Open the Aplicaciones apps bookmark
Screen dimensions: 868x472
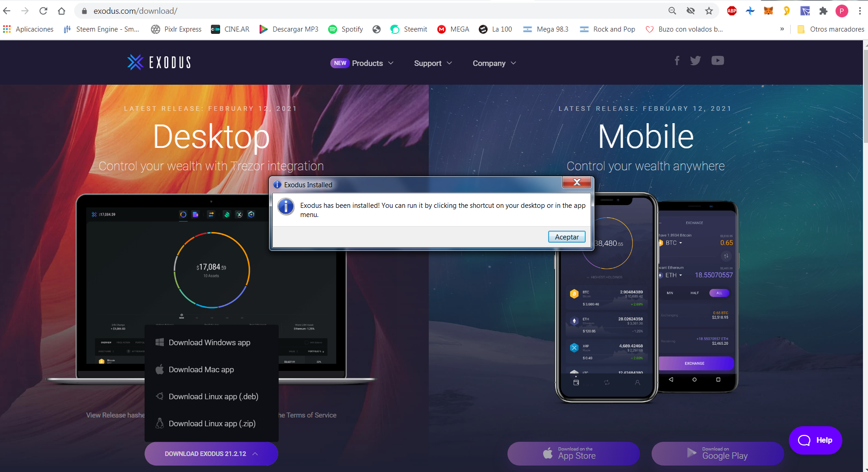[x=28, y=29]
